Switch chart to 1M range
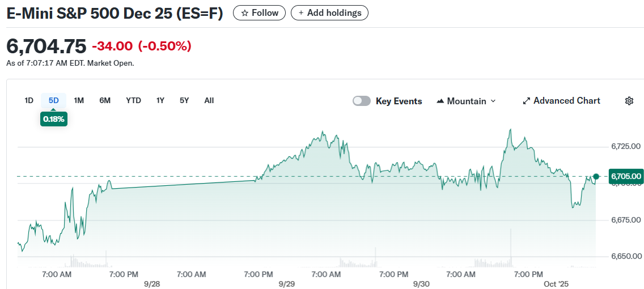 tap(79, 100)
